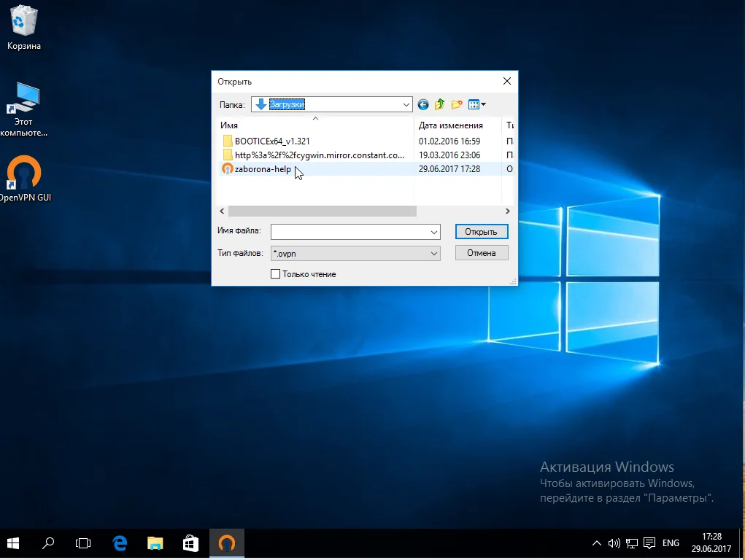
Task: Enable the 'Только чтение' checkbox
Action: click(x=275, y=274)
